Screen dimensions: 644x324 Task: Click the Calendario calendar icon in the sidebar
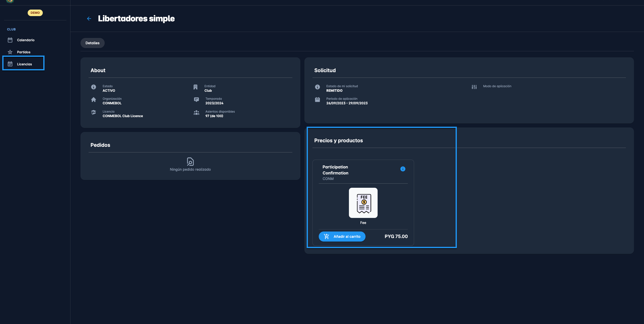pyautogui.click(x=10, y=40)
